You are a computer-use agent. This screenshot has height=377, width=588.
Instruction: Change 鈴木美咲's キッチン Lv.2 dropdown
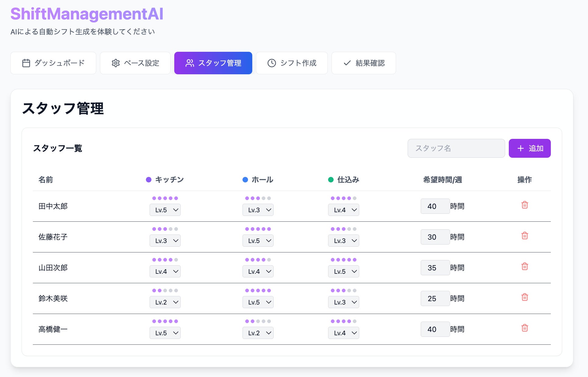[165, 302]
